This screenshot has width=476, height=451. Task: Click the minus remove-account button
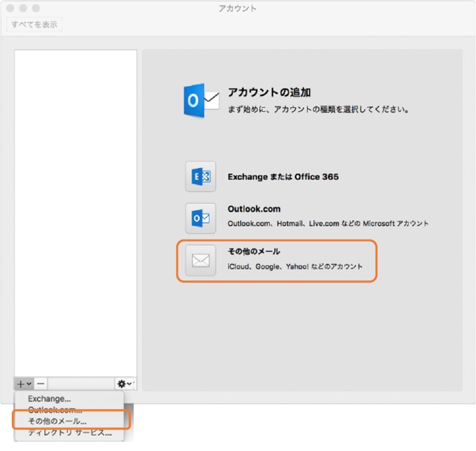(41, 384)
